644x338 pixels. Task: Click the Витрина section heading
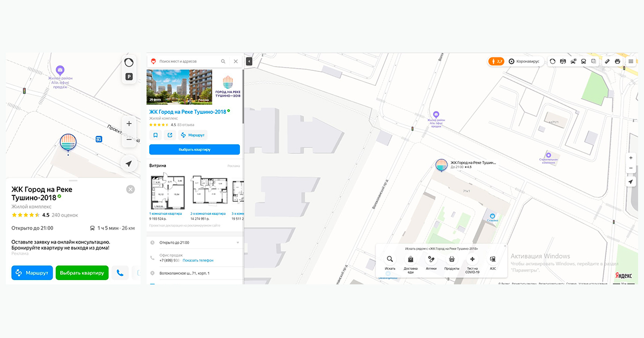click(158, 166)
